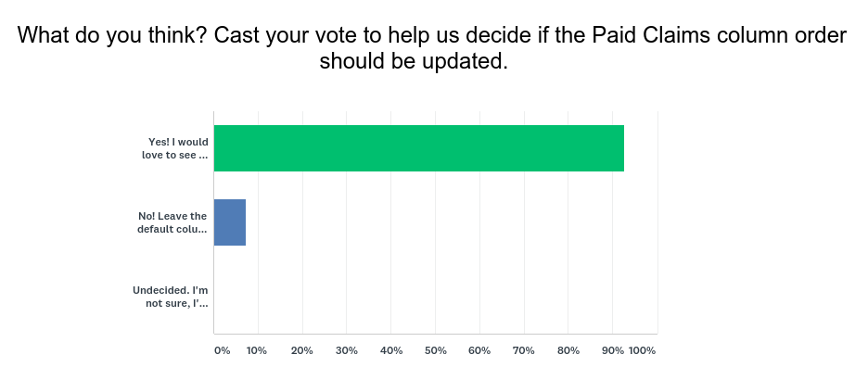Click the 40% axis label

(x=390, y=351)
